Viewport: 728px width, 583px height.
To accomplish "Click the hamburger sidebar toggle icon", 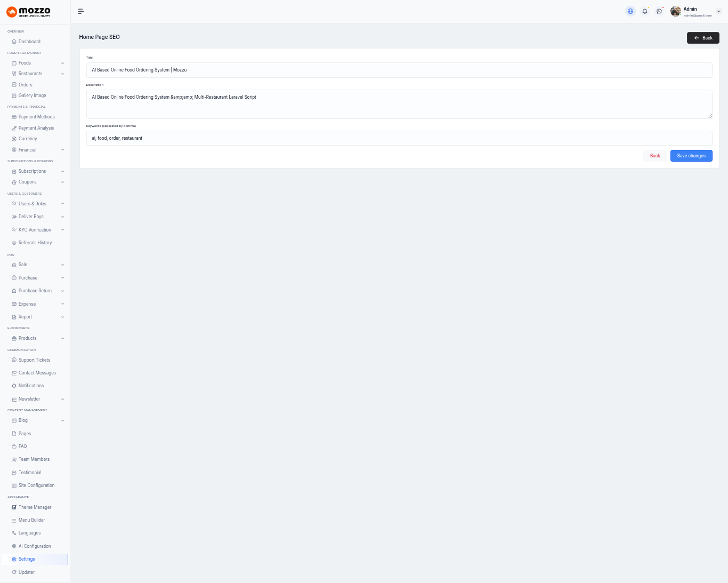I will pyautogui.click(x=81, y=11).
